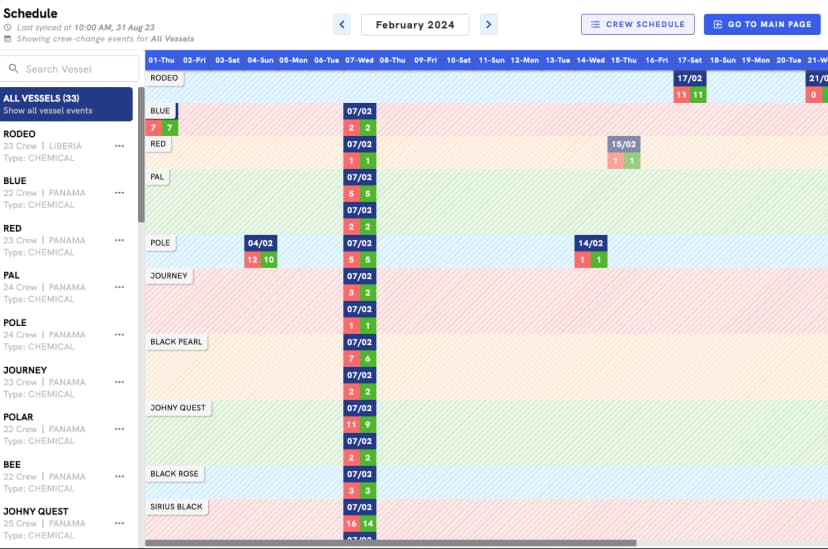Click SIRIUS BLACK row label in timeline

176,507
